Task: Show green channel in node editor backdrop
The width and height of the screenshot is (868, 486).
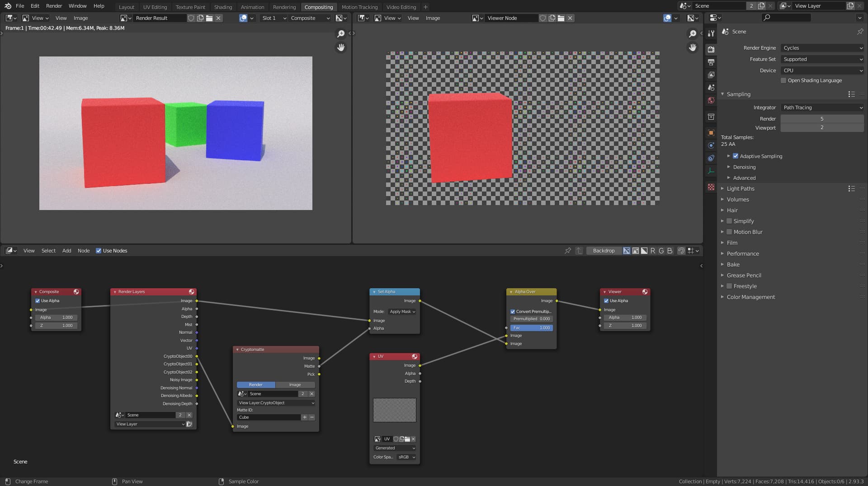Action: (x=661, y=251)
